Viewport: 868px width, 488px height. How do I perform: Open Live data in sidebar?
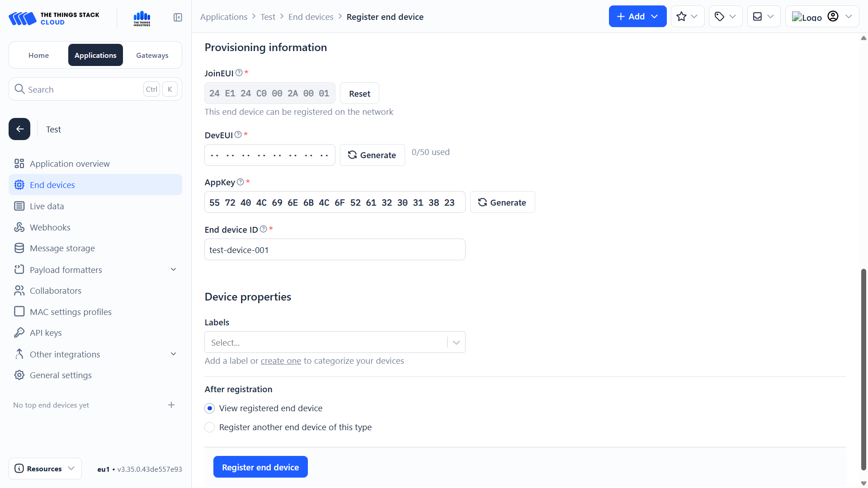click(47, 206)
